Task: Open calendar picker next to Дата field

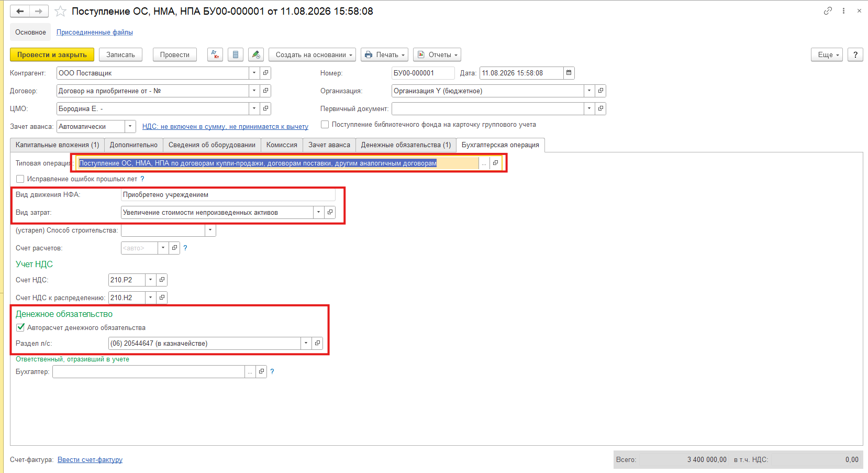Action: [x=569, y=73]
